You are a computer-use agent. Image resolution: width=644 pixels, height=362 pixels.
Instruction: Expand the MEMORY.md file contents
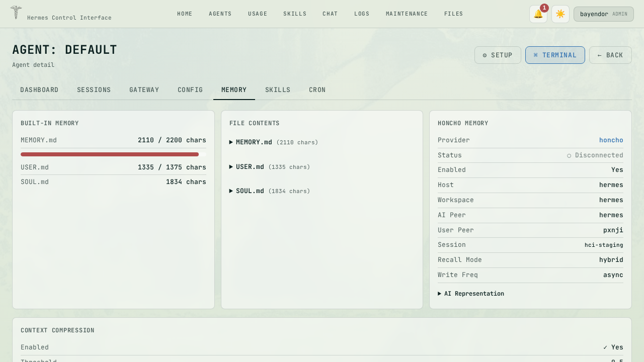coord(254,142)
